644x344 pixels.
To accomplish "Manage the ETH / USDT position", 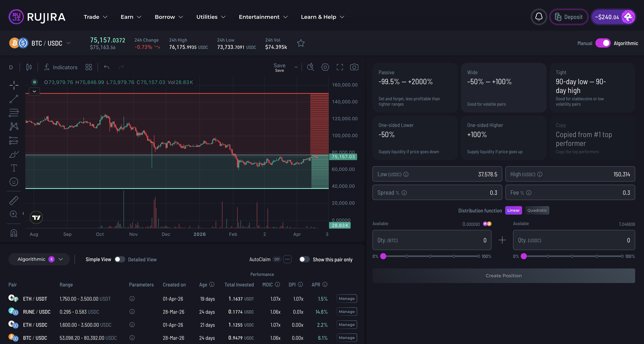I will tap(347, 299).
